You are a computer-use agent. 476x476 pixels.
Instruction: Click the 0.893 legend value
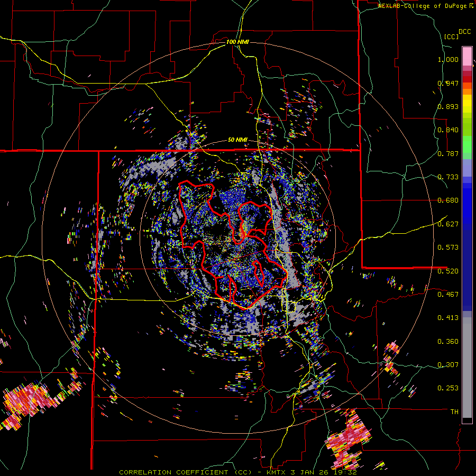[448, 106]
